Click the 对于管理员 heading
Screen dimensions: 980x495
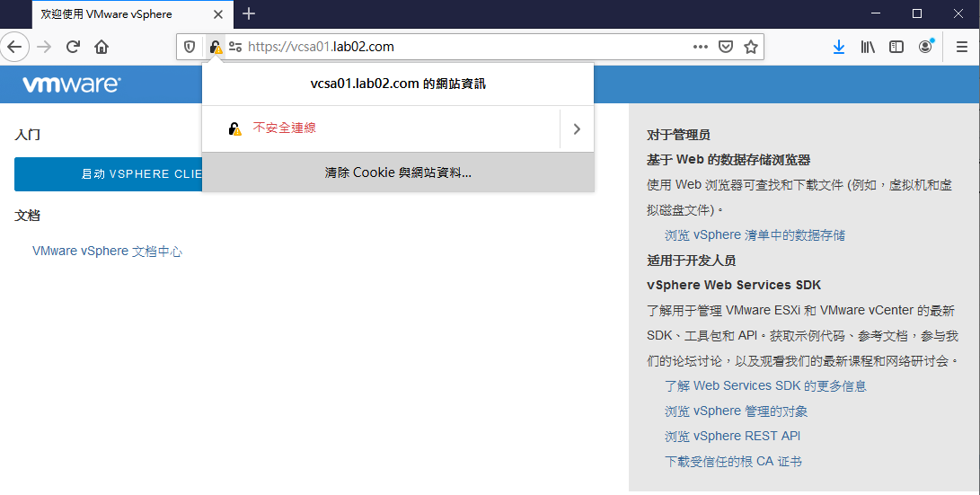coord(679,135)
